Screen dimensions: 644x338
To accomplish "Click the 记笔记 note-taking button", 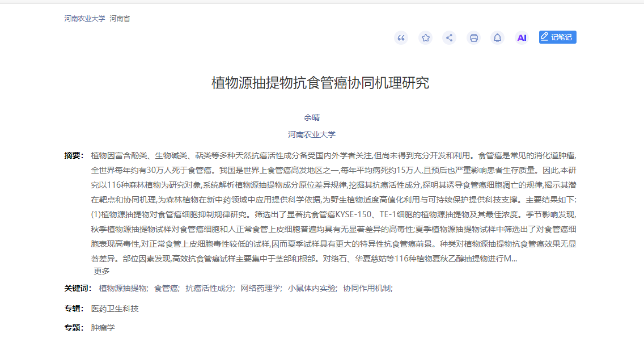I will [557, 37].
